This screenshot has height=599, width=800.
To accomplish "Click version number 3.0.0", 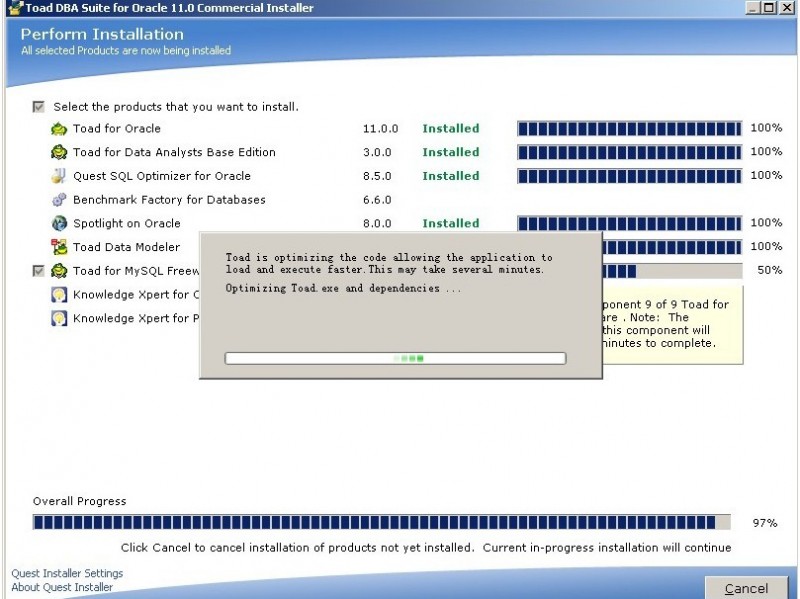I will pyautogui.click(x=377, y=153).
